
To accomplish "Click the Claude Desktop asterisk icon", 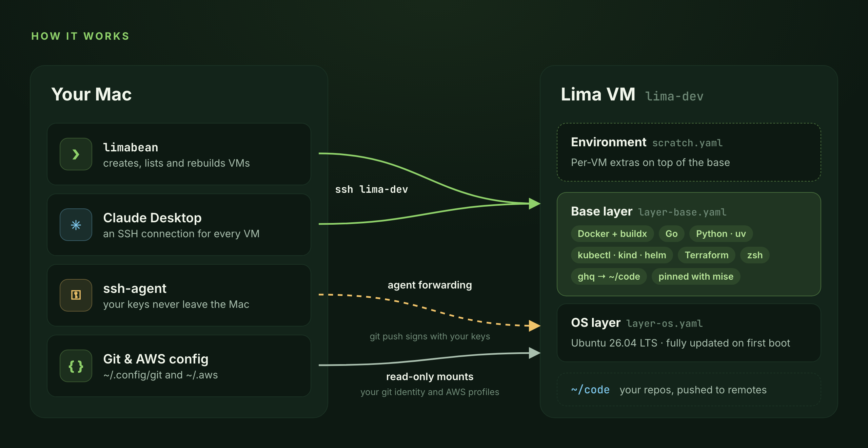I will pyautogui.click(x=76, y=225).
